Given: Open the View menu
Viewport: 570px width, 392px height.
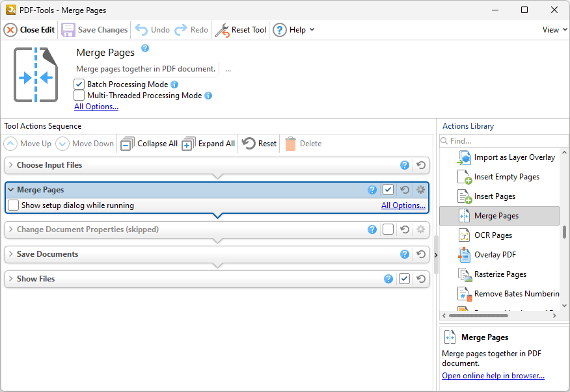Looking at the screenshot, I should tap(554, 30).
